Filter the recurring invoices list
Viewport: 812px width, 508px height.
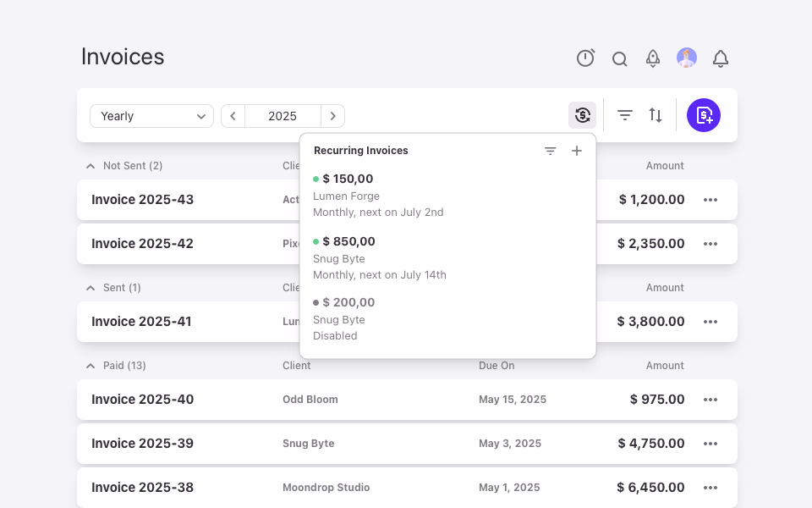551,151
